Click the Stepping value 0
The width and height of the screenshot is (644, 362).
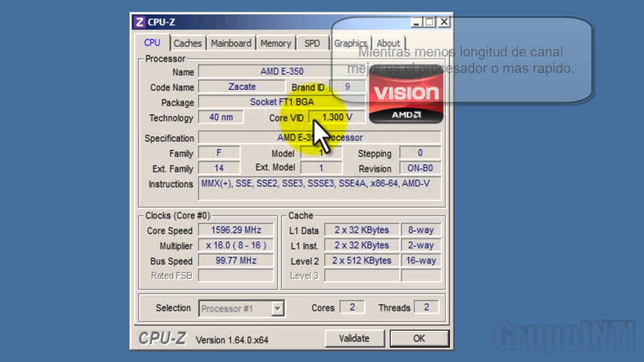(x=420, y=152)
